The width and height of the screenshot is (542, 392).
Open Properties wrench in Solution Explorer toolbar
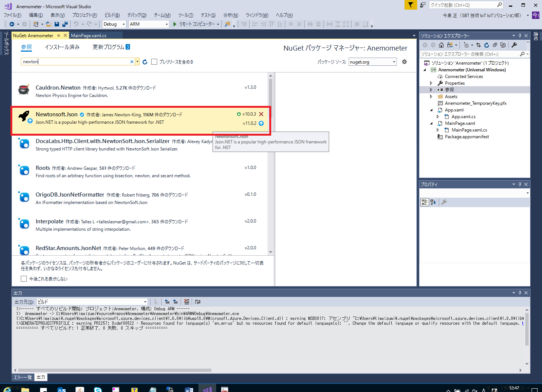coord(514,45)
